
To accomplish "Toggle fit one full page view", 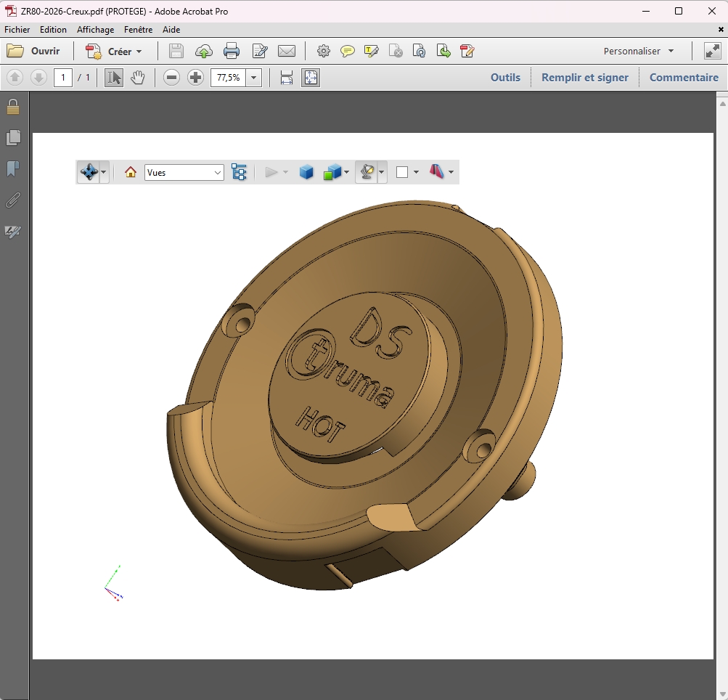I will pos(311,78).
